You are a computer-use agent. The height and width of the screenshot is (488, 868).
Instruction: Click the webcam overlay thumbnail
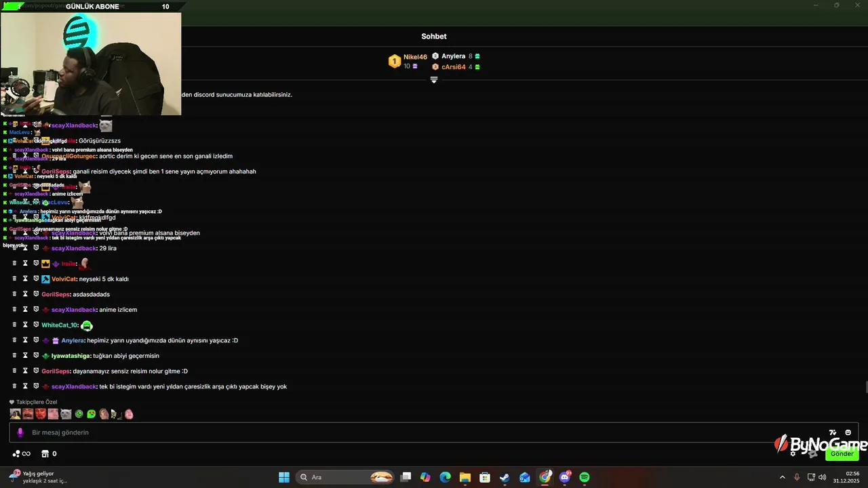[x=91, y=64]
